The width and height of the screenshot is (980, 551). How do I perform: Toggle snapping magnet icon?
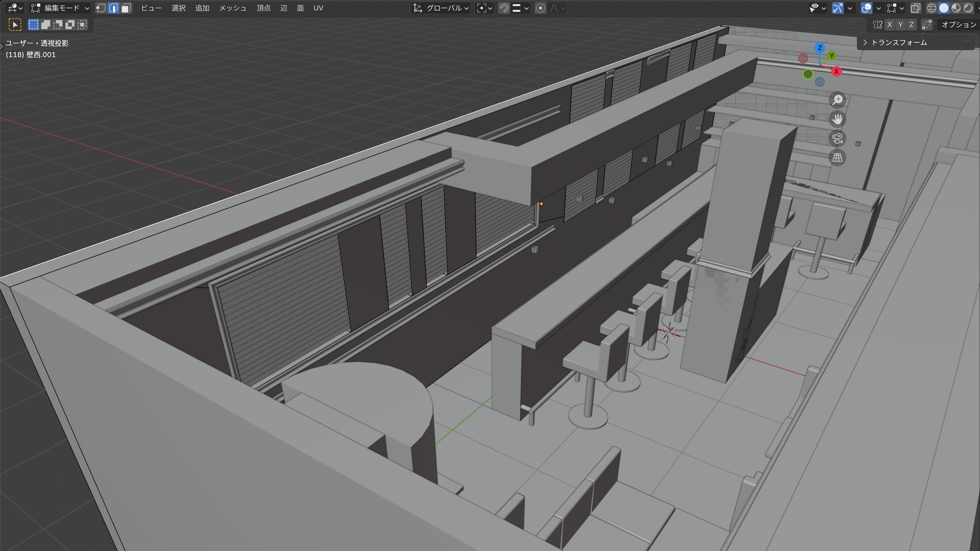coord(504,8)
